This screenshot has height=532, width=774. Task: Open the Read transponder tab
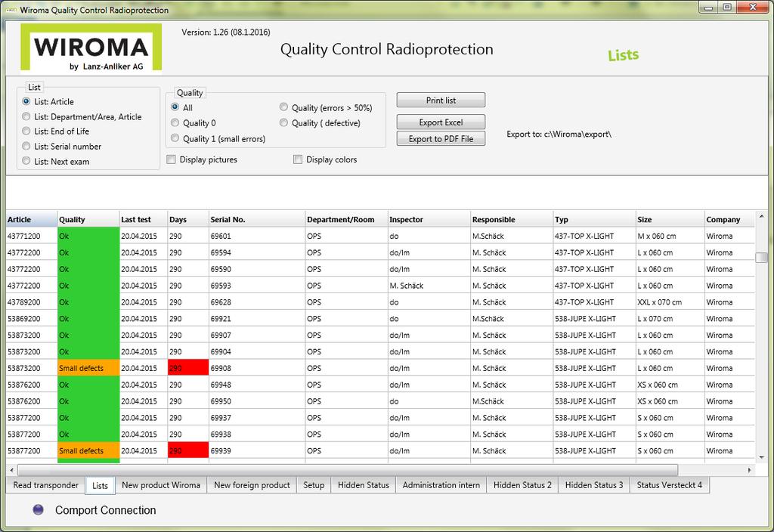(x=46, y=485)
